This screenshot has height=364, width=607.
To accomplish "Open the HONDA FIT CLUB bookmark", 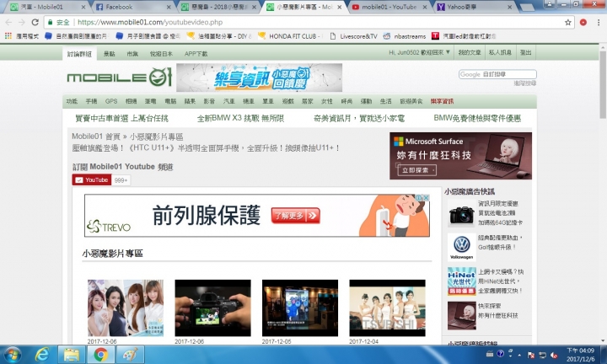I will 289,36.
